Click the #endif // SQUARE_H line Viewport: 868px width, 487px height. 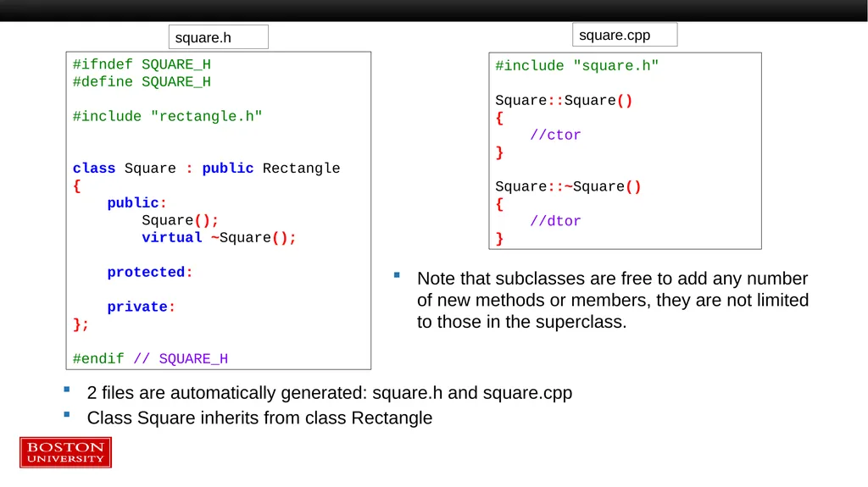150,358
